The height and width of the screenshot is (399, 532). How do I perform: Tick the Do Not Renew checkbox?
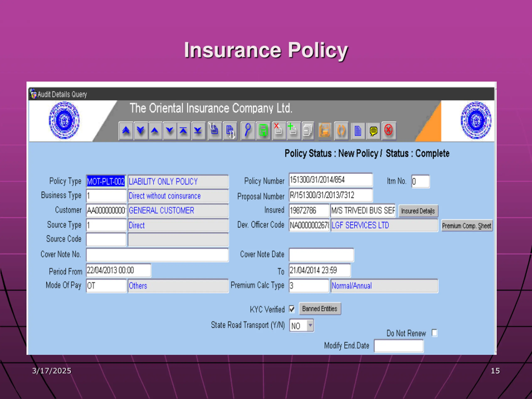coord(434,333)
